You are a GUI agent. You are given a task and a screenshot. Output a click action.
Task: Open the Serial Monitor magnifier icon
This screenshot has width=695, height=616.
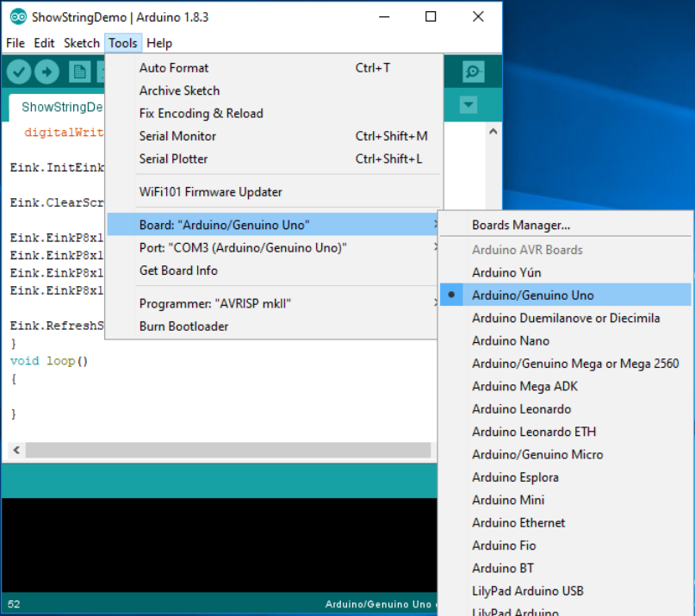tap(473, 72)
